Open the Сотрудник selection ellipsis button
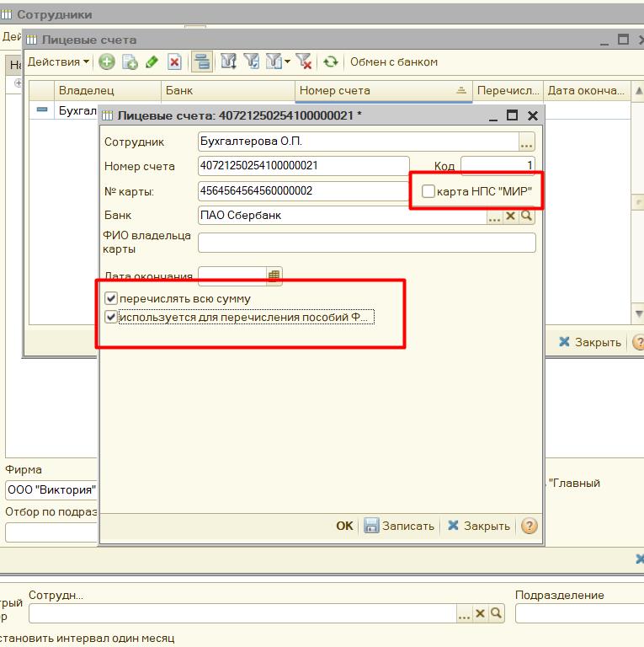Viewport: 644px width, 647px height. pyautogui.click(x=527, y=142)
